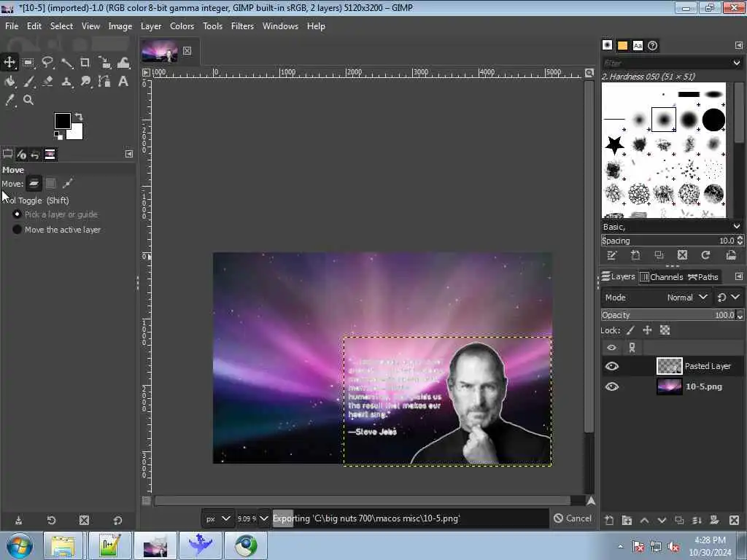Switch to the Paths tab
This screenshot has height=560, width=747.
(703, 276)
